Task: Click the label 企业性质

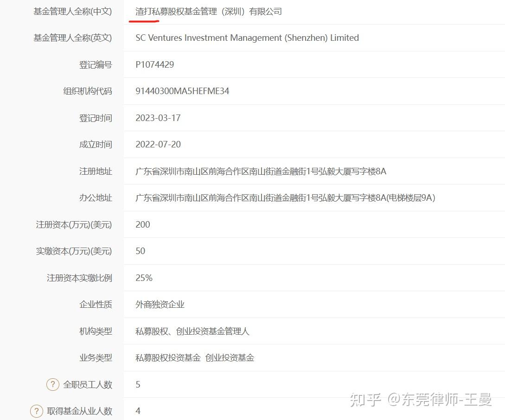Action: tap(96, 305)
